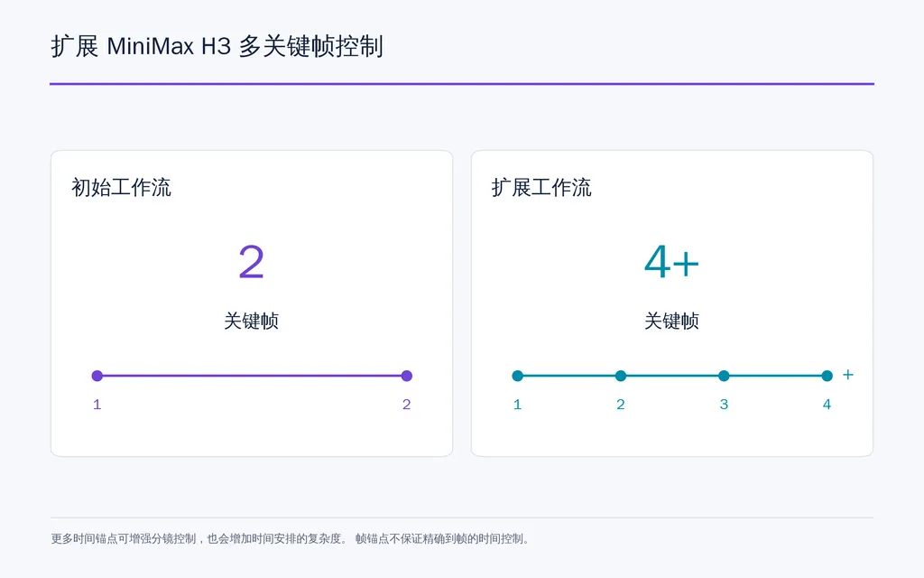Screen dimensions: 924x578
Task: Click purple keyframe dot 2 in 初始工作流
Action: pyautogui.click(x=407, y=376)
